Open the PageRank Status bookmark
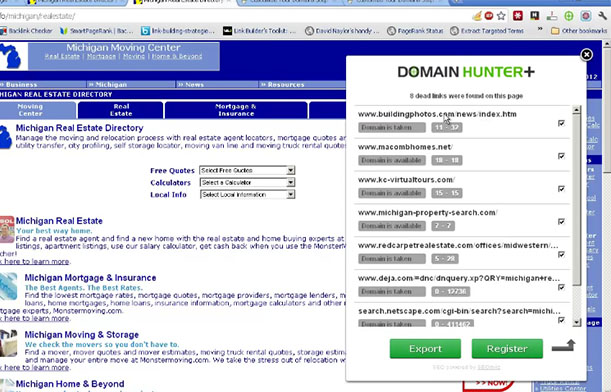Image resolution: width=611 pixels, height=392 pixels. [x=415, y=30]
